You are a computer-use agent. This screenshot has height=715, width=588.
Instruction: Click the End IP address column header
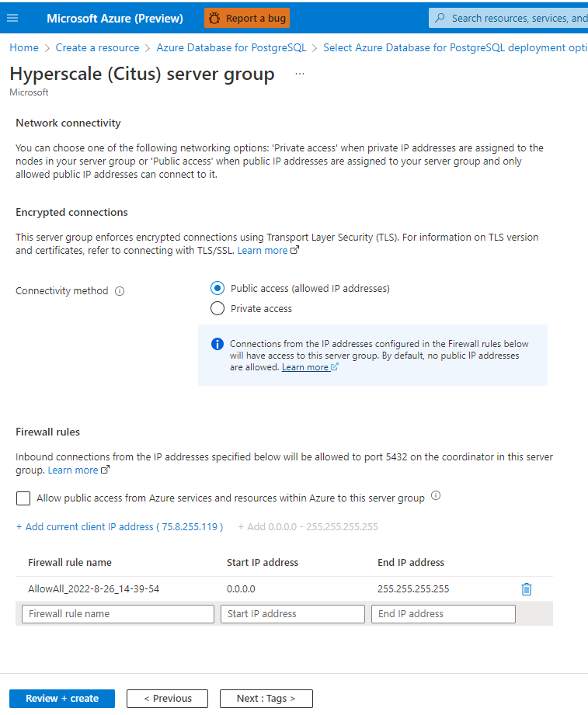pyautogui.click(x=411, y=562)
